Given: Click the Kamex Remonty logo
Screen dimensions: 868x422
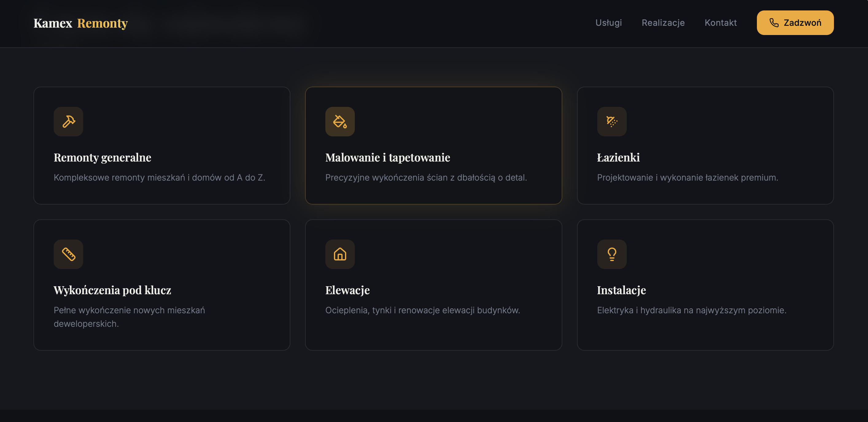Looking at the screenshot, I should click(80, 23).
